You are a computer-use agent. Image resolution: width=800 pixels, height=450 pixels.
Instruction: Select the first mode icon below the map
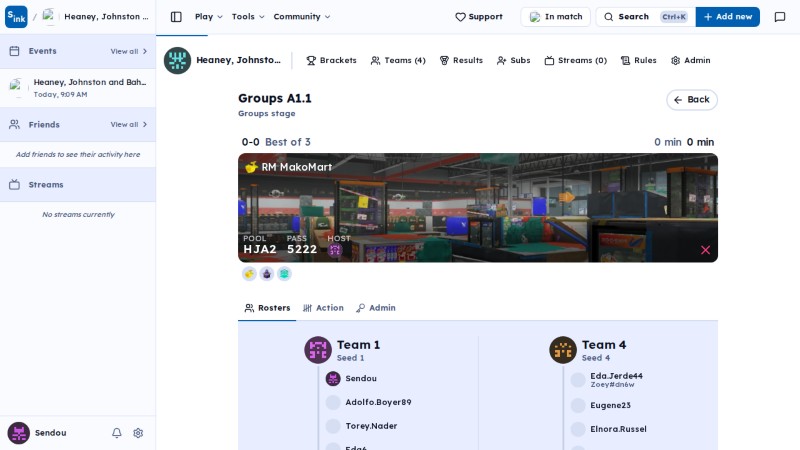(249, 274)
